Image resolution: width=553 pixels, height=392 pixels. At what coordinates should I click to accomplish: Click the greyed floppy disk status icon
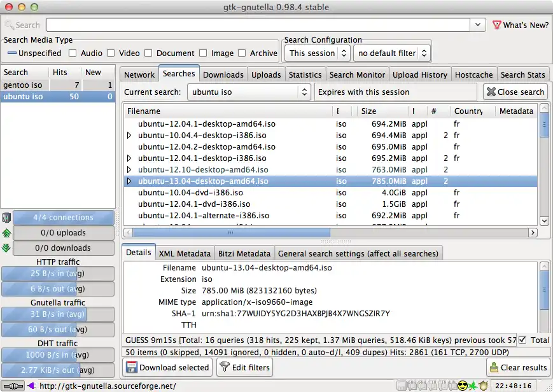[402, 386]
